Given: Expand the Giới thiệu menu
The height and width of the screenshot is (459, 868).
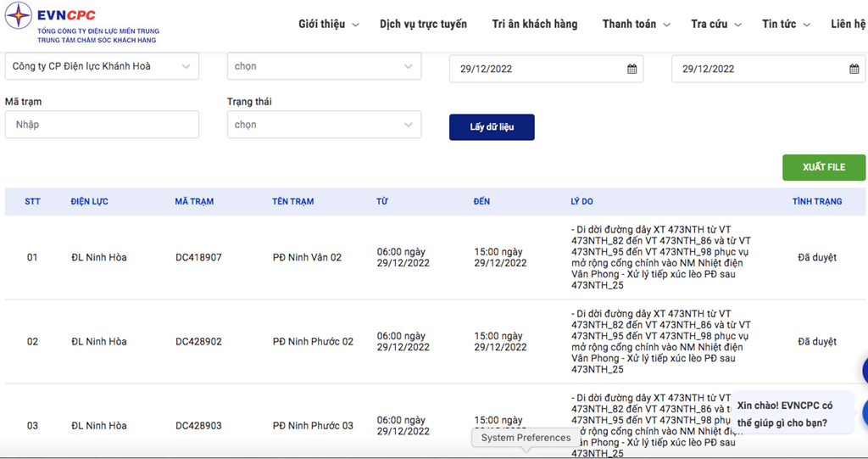Looking at the screenshot, I should (x=328, y=24).
